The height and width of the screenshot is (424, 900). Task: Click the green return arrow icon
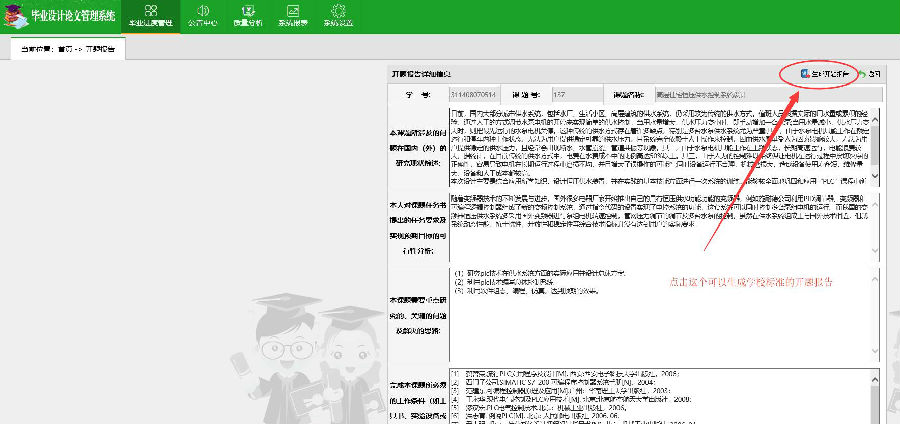point(861,74)
